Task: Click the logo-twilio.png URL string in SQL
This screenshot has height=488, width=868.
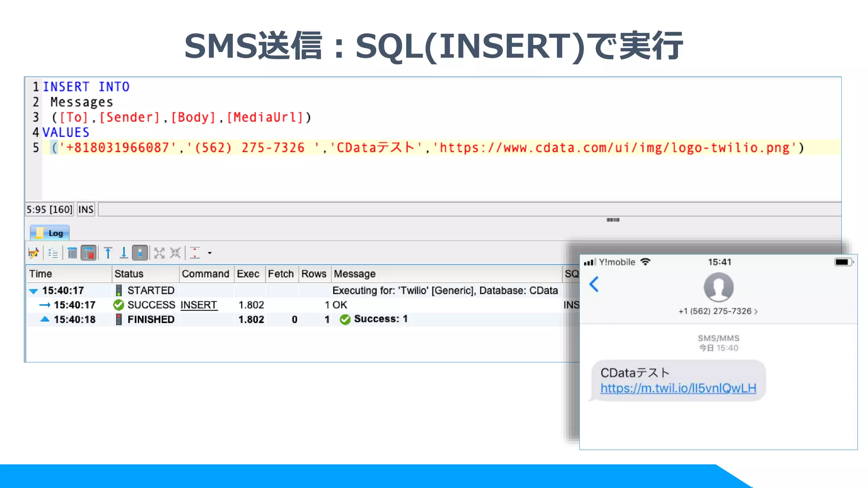Action: (615, 148)
